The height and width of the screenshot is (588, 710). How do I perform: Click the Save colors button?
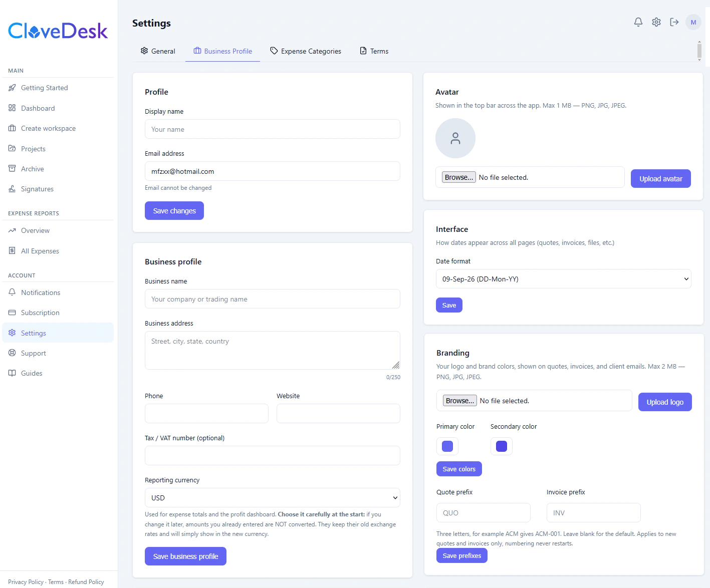pyautogui.click(x=459, y=469)
